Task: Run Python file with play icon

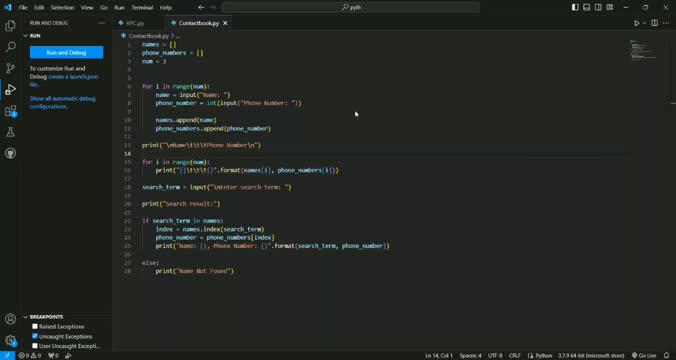Action: (x=636, y=23)
